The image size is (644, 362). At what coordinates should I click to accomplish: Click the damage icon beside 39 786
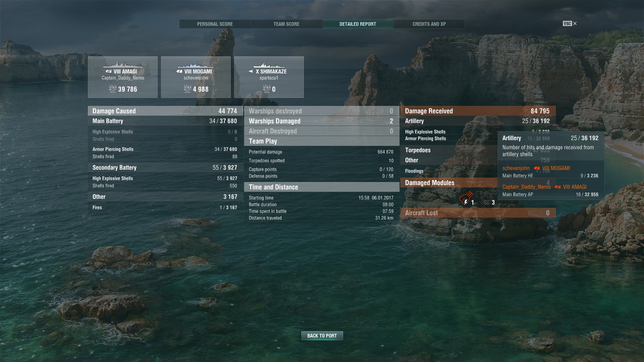tap(113, 88)
